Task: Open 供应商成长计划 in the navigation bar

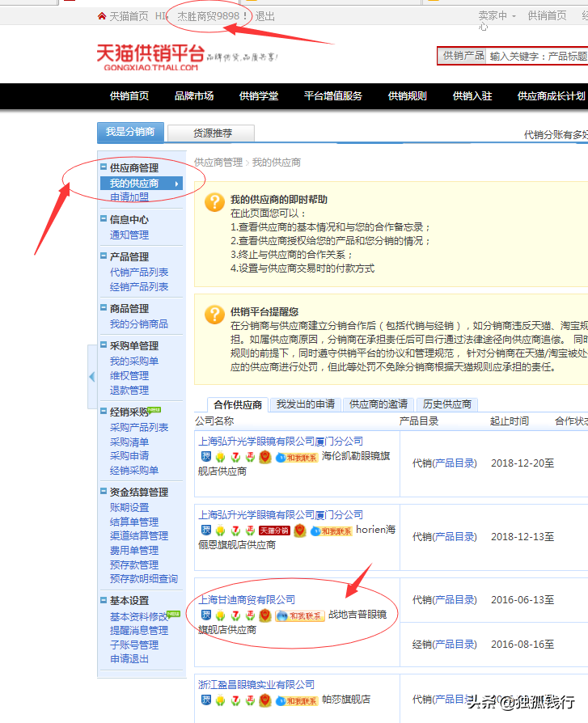Action: tap(551, 96)
